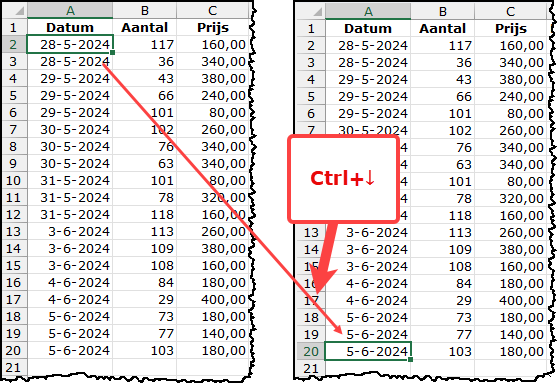Viewport: 557px width, 383px height.
Task: Click cell C5 '240,00' in left sheet
Action: pyautogui.click(x=212, y=95)
